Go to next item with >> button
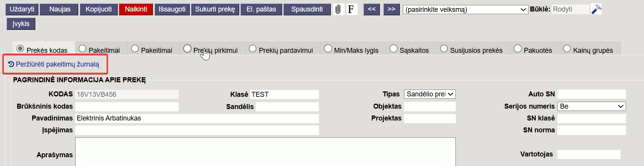Image resolution: width=644 pixels, height=166 pixels. click(x=391, y=9)
